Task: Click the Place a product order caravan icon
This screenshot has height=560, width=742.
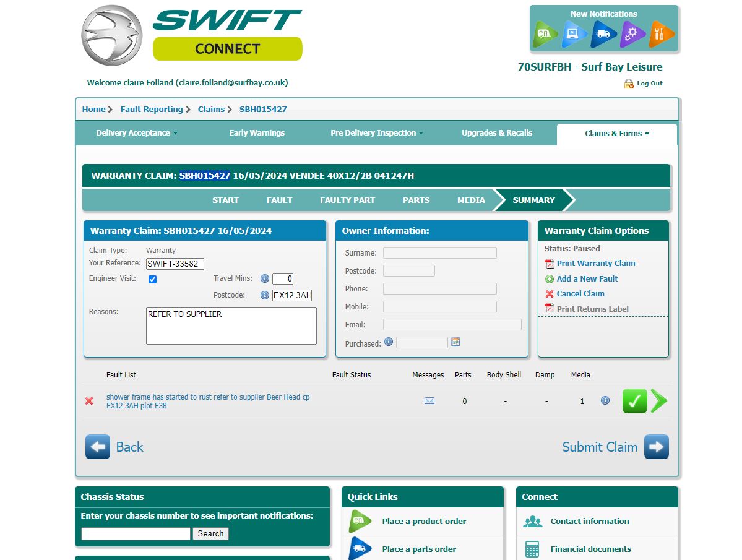Action: pyautogui.click(x=360, y=521)
